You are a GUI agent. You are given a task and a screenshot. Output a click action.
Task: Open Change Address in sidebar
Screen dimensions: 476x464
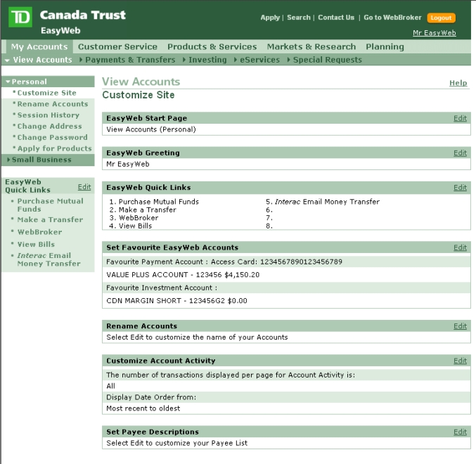49,127
